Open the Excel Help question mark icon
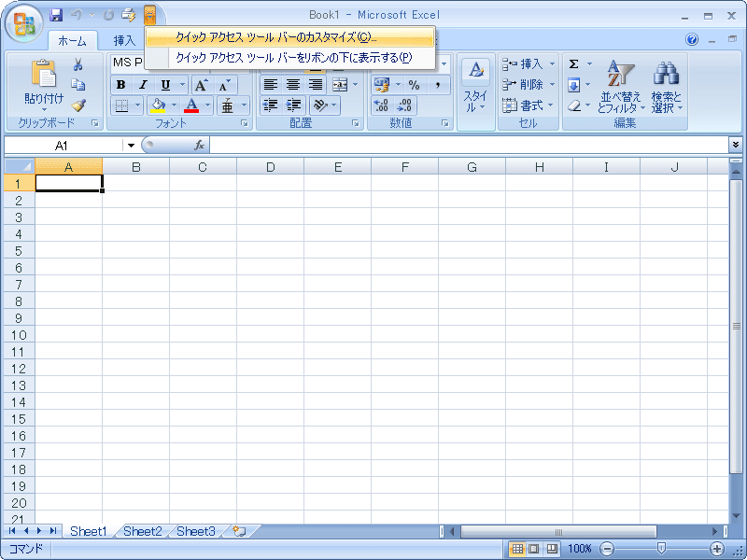The image size is (747, 560). pyautogui.click(x=692, y=40)
